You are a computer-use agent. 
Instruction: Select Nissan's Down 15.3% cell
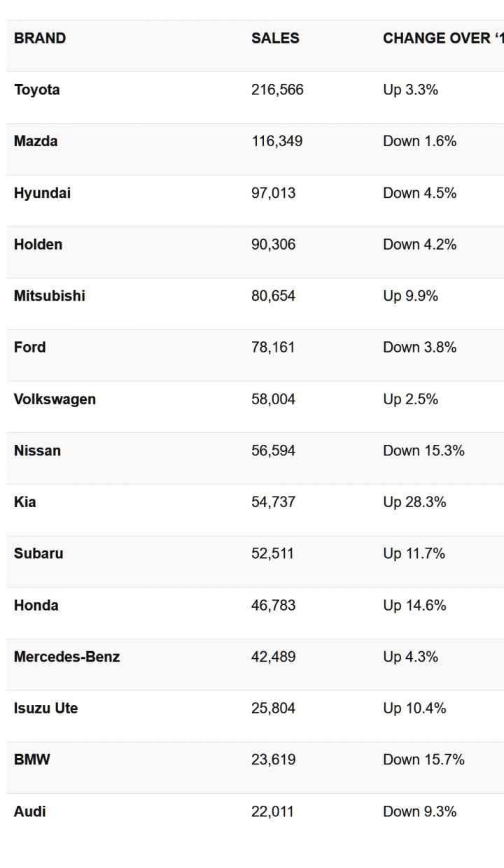point(423,450)
